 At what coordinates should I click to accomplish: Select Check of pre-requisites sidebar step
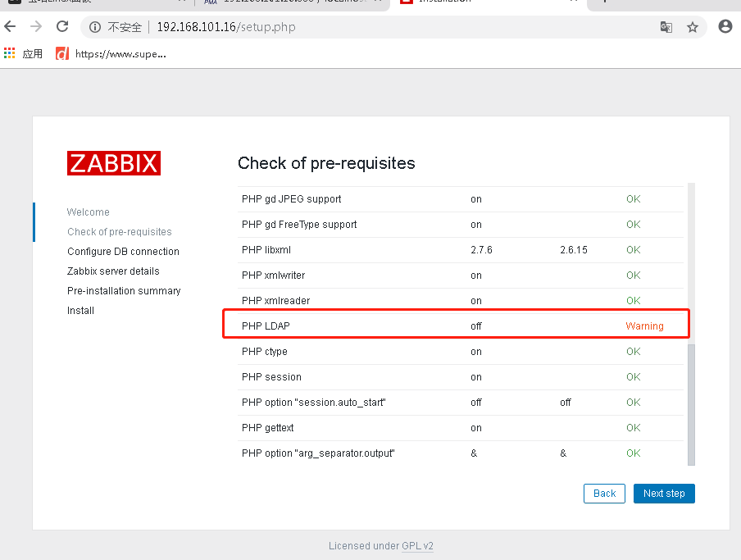tap(120, 232)
